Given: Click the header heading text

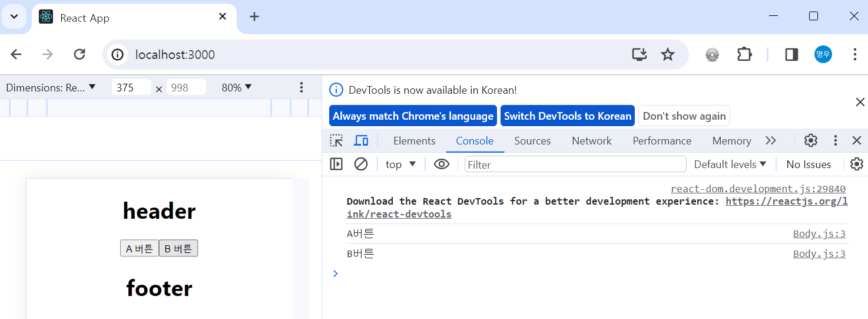Looking at the screenshot, I should coord(159,211).
